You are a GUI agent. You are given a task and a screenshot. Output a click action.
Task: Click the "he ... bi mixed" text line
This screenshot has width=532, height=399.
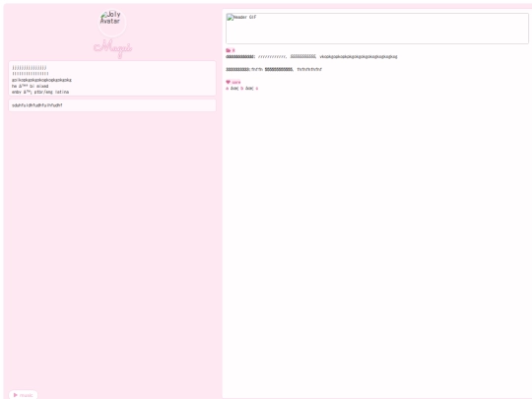31,86
